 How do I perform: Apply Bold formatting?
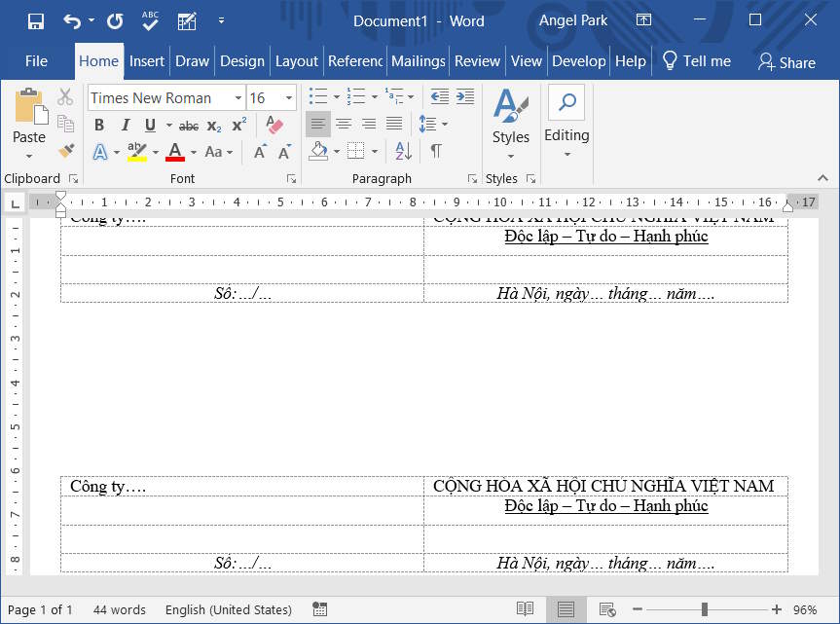[x=98, y=125]
